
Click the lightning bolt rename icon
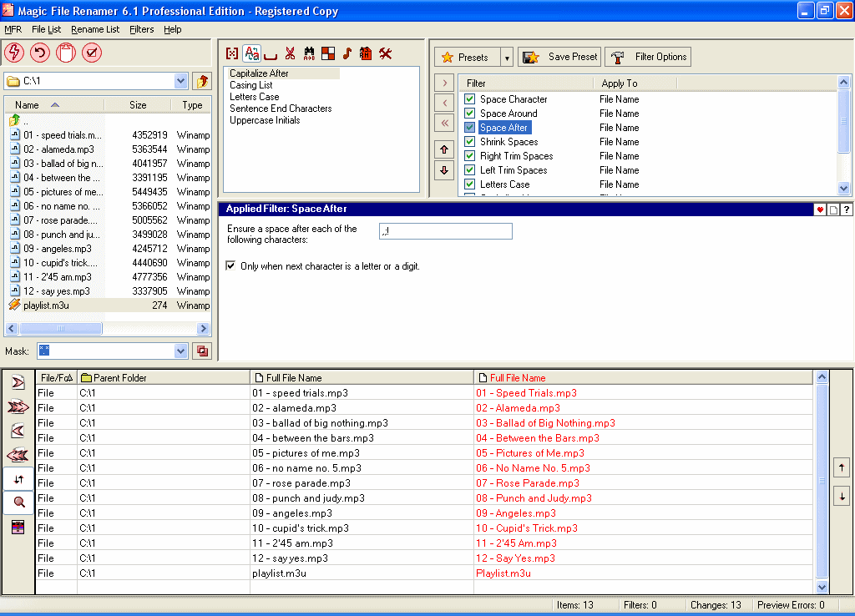click(14, 53)
